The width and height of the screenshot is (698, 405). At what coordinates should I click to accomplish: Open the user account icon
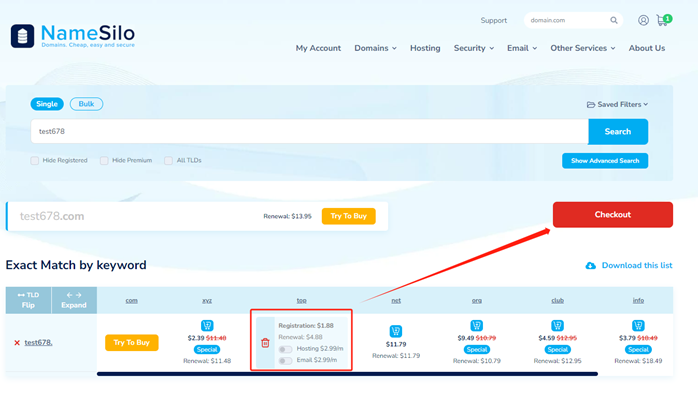click(643, 20)
